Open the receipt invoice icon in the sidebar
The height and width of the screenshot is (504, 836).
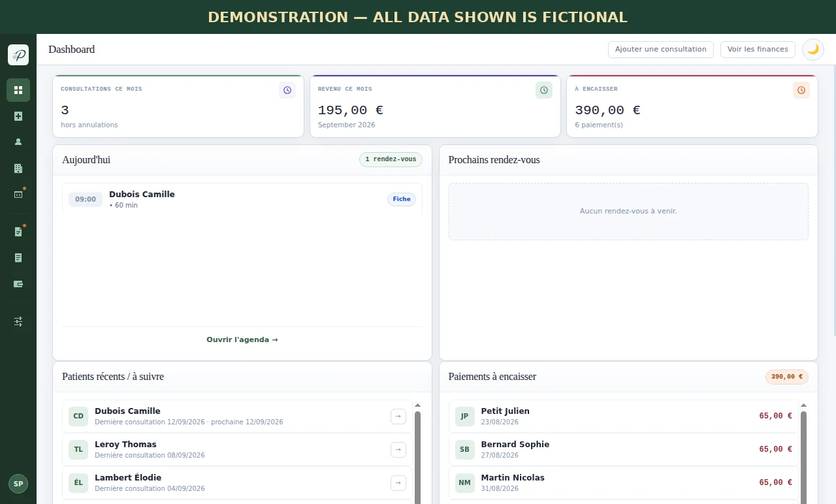point(18,258)
